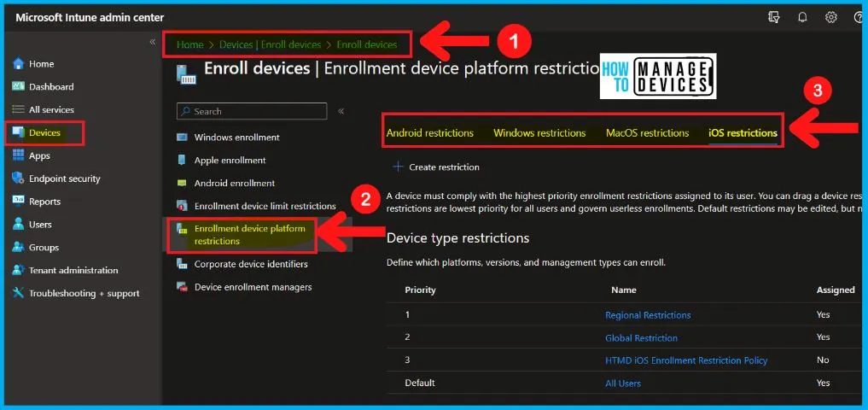Click Home breadcrumb link
Screen dimensions: 868x410
189,45
